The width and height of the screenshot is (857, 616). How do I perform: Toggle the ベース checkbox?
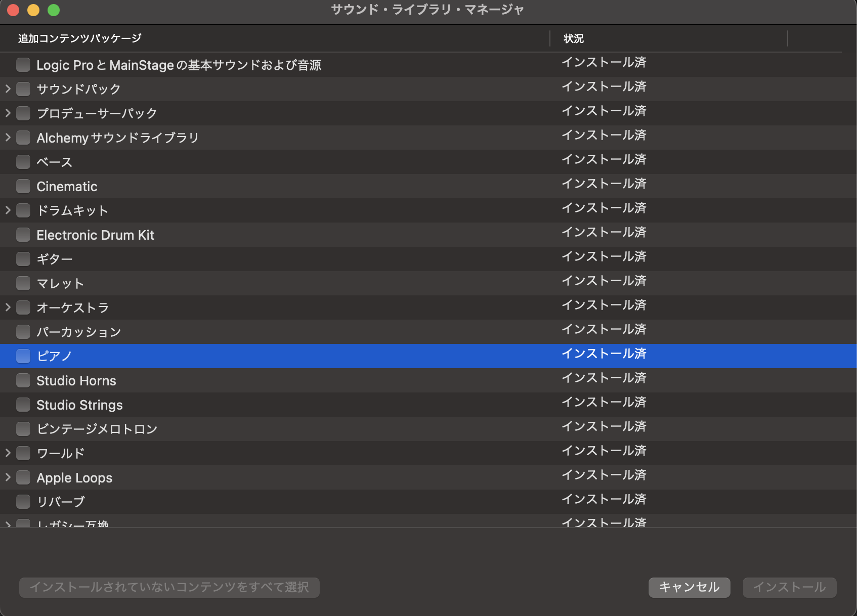[x=23, y=162]
